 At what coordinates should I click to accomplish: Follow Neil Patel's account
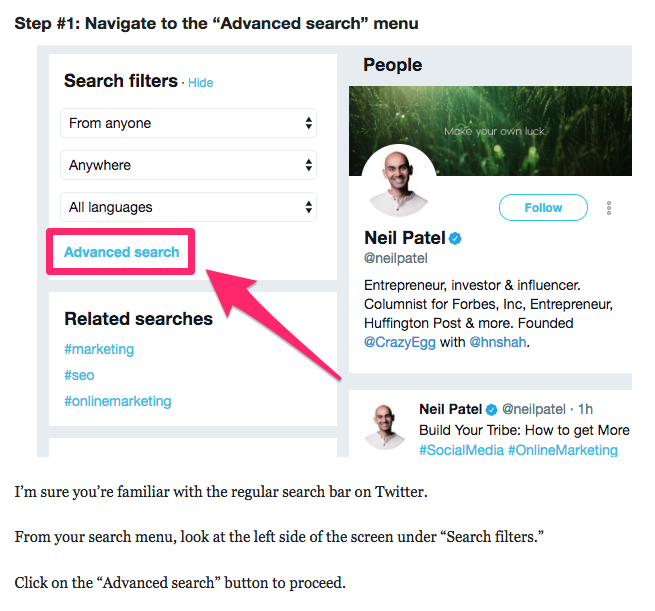[543, 208]
